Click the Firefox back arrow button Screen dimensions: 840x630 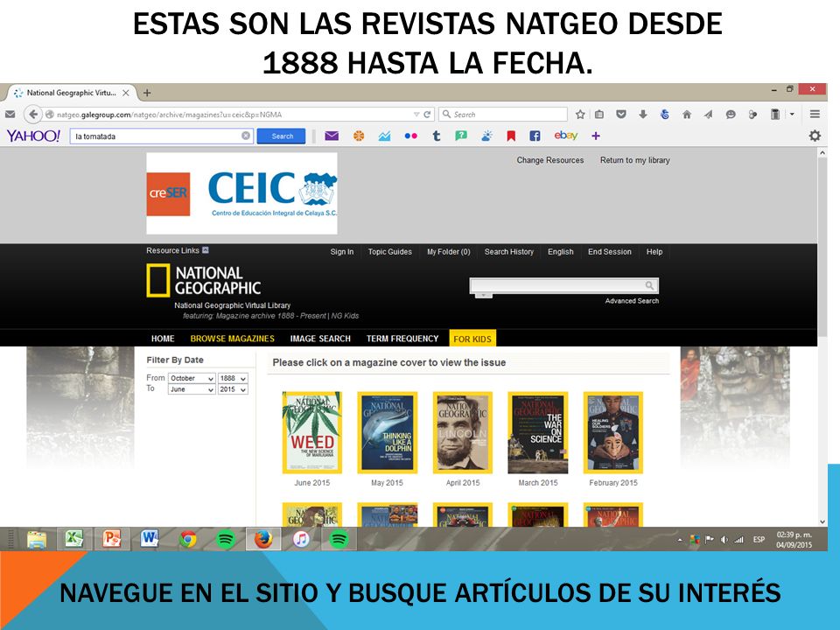33,114
